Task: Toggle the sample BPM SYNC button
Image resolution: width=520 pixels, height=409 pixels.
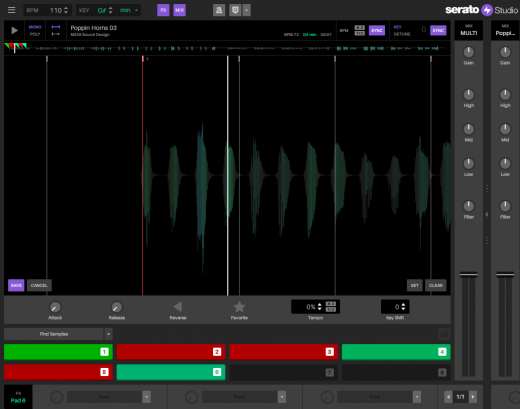Action: coord(377,30)
